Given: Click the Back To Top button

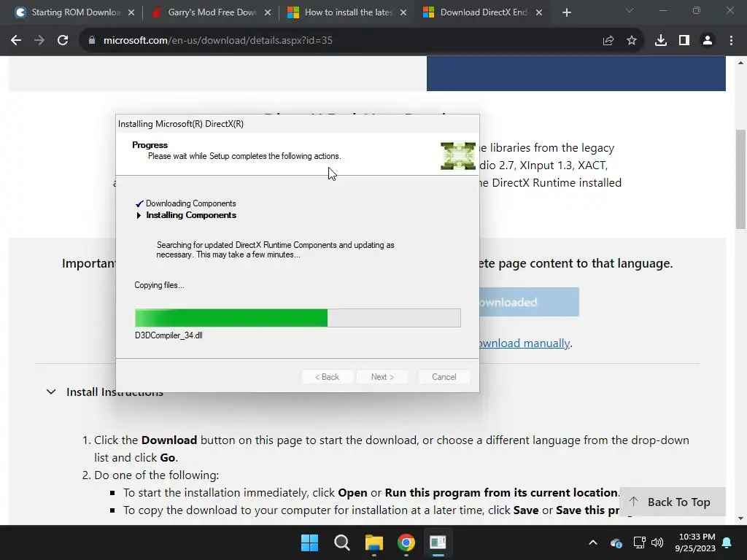Looking at the screenshot, I should [x=672, y=502].
